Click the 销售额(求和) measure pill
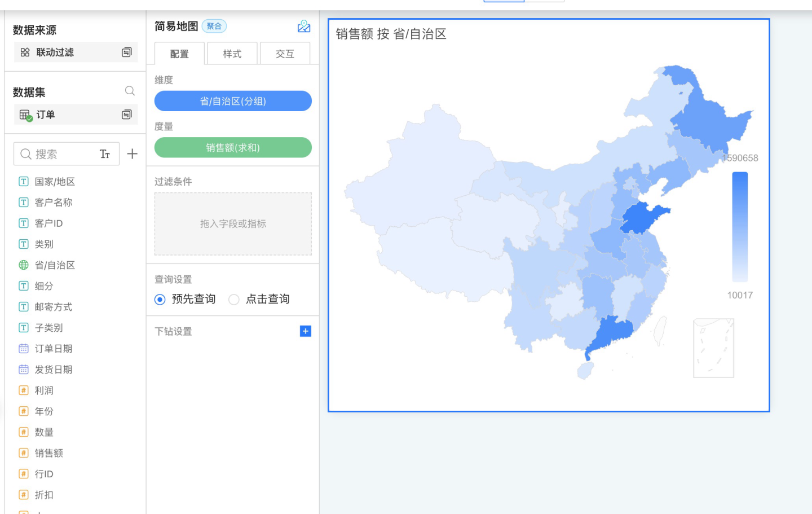 point(233,148)
